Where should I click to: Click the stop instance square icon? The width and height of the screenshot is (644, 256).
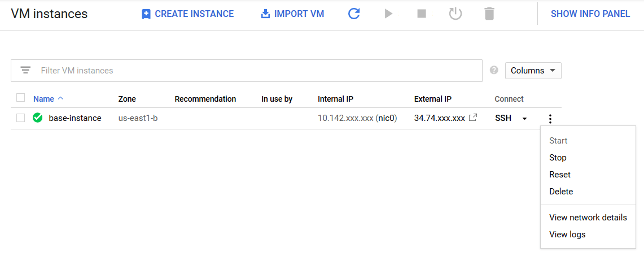click(422, 14)
